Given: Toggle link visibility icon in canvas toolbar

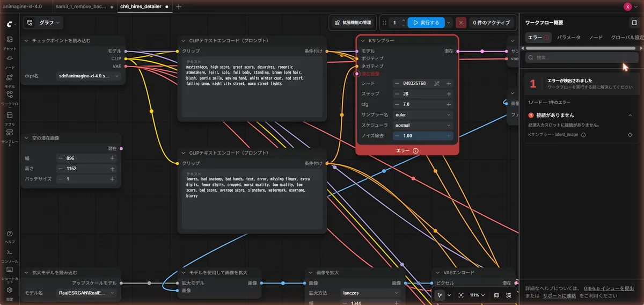Looking at the screenshot, I should pyautogui.click(x=508, y=295).
